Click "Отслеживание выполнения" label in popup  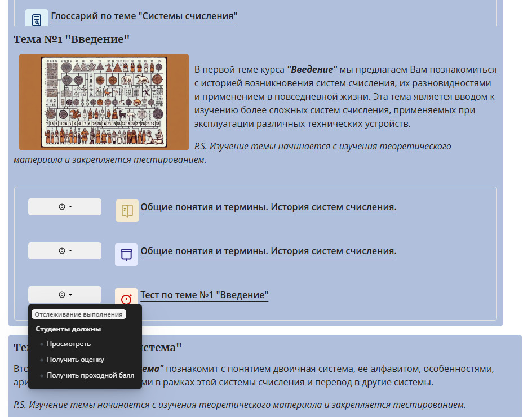(x=79, y=314)
